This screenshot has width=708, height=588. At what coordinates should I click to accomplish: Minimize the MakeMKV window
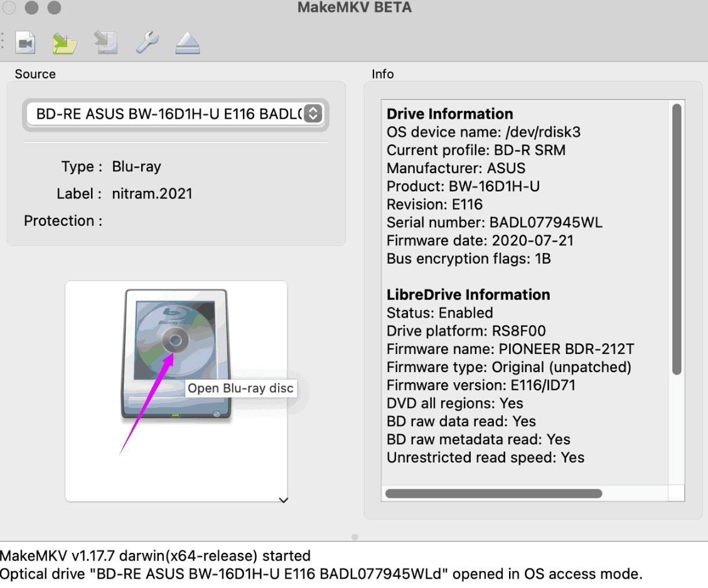pyautogui.click(x=31, y=8)
